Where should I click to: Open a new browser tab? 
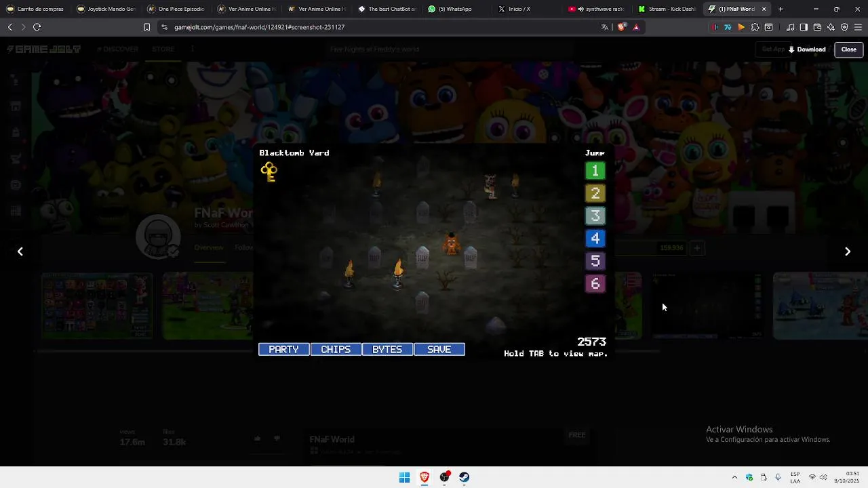click(x=781, y=9)
